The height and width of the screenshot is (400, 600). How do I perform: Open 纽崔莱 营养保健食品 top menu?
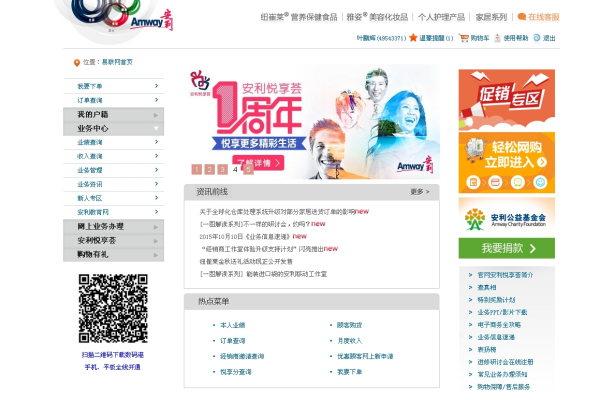pyautogui.click(x=299, y=17)
